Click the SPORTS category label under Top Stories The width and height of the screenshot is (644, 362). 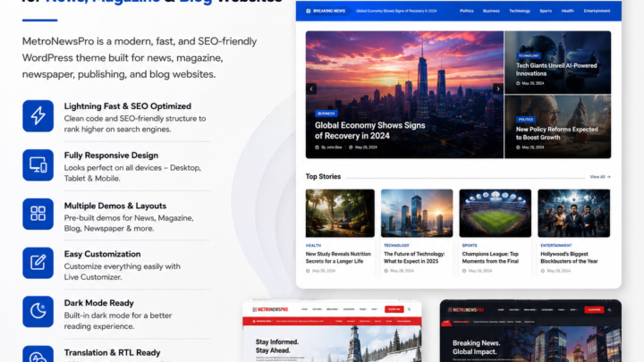pos(470,246)
